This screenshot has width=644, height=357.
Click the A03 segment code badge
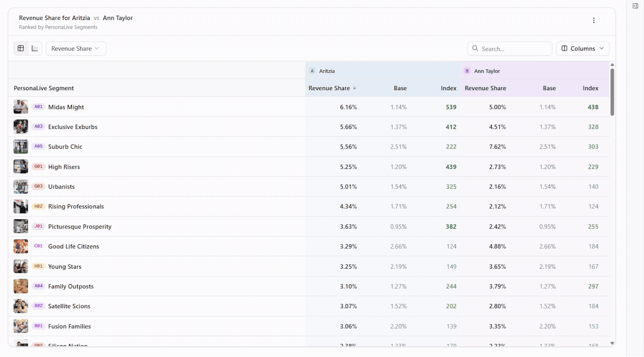coord(38,127)
